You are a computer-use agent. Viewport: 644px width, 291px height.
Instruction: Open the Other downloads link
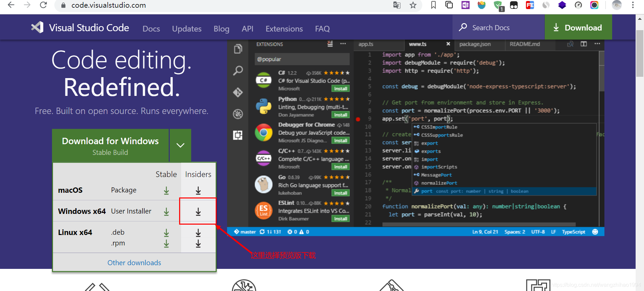point(134,263)
